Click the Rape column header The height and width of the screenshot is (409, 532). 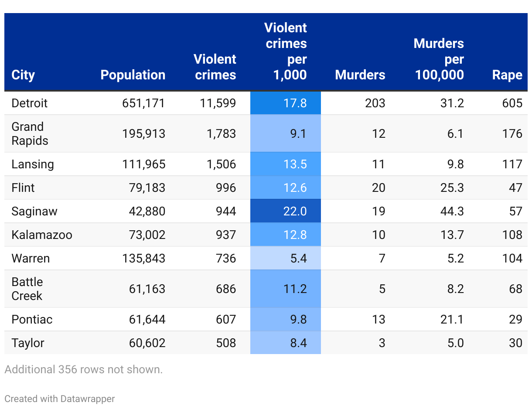(507, 75)
